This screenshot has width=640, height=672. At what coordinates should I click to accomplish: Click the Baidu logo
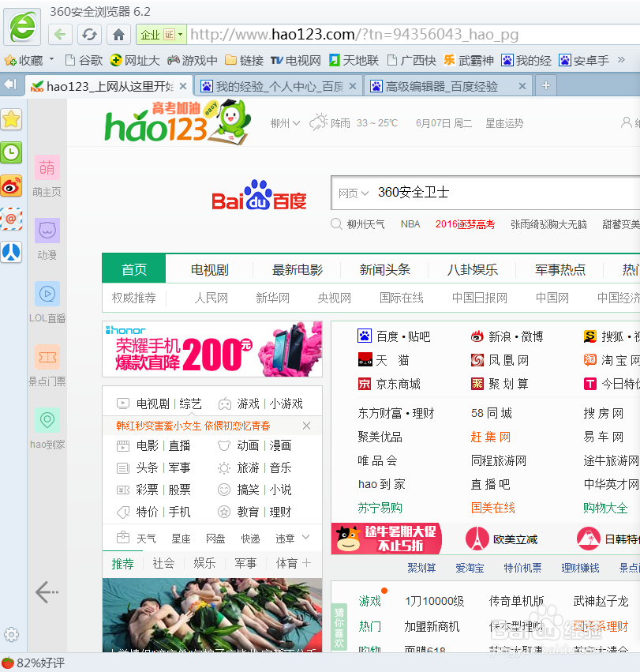click(259, 195)
